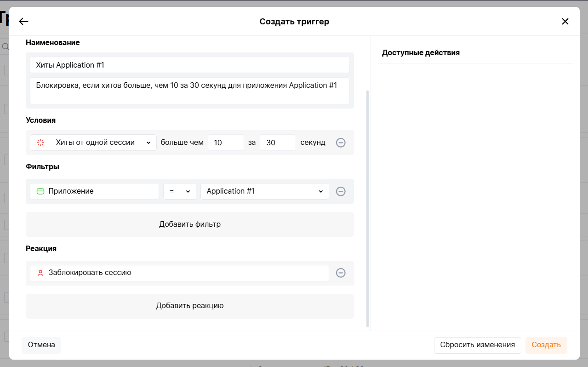Click Добавить фильтр button
This screenshot has height=367, width=588.
tap(190, 224)
